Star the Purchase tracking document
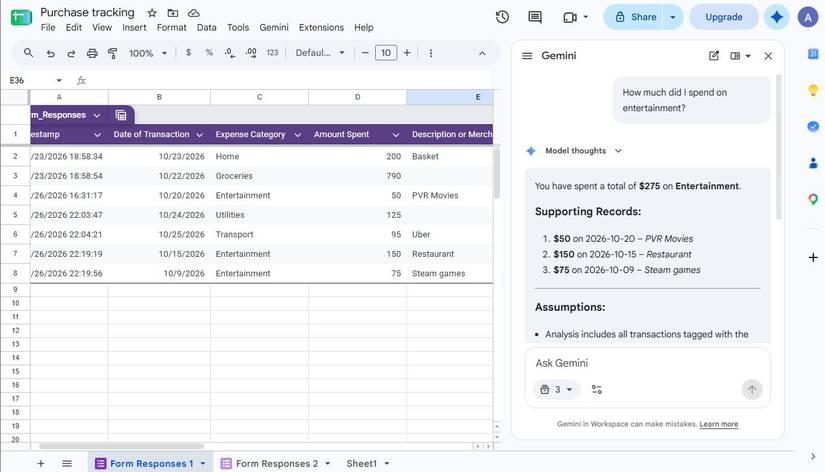 tap(152, 13)
